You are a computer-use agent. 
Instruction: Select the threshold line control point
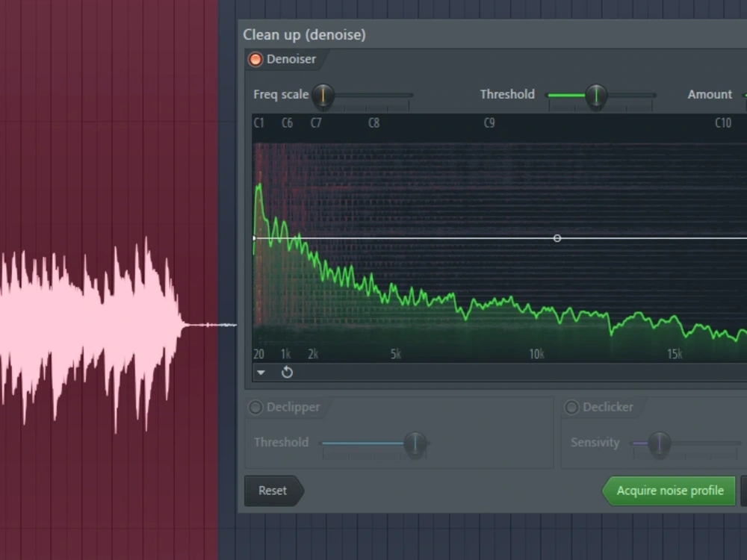(x=557, y=238)
